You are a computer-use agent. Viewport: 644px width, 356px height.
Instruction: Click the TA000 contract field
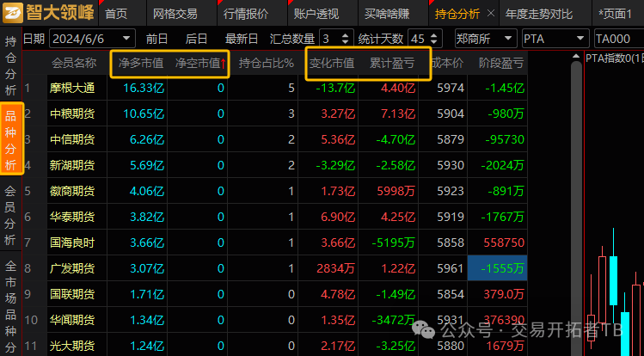(x=619, y=39)
